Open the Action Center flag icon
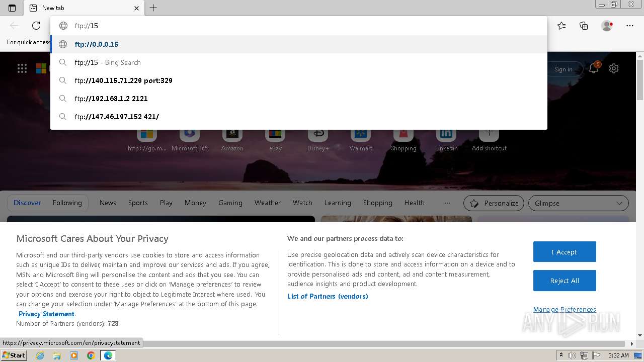This screenshot has height=362, width=644. tap(596, 355)
